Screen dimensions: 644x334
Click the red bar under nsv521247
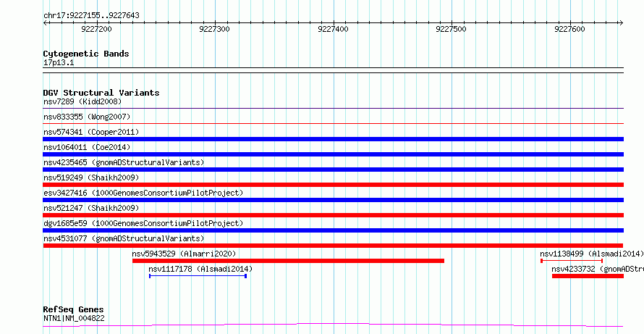(x=333, y=215)
